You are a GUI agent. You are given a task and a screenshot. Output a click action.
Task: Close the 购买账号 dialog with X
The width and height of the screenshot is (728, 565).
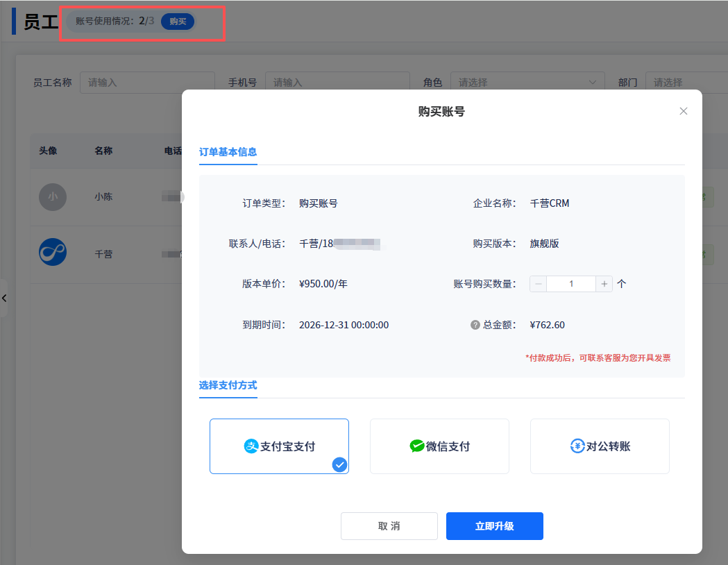(684, 111)
